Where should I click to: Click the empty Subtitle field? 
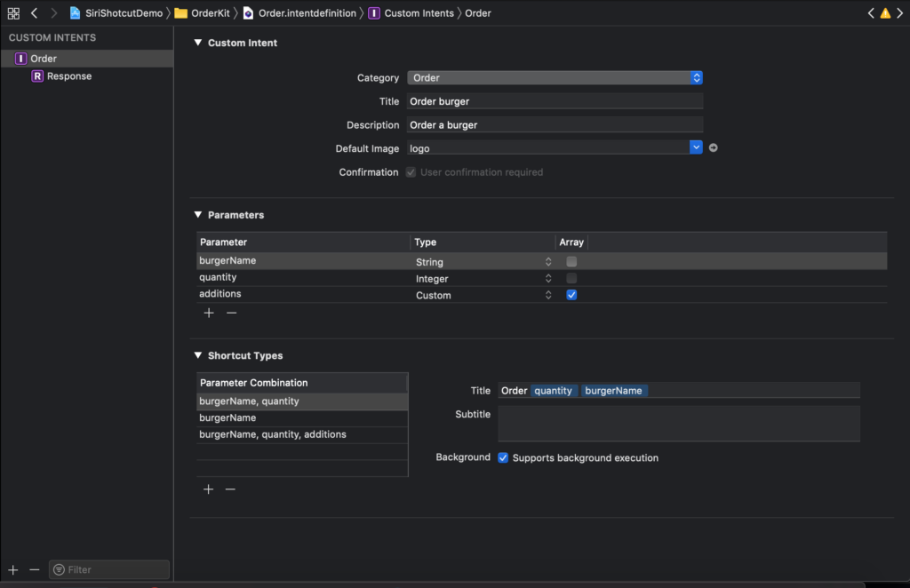(x=679, y=424)
